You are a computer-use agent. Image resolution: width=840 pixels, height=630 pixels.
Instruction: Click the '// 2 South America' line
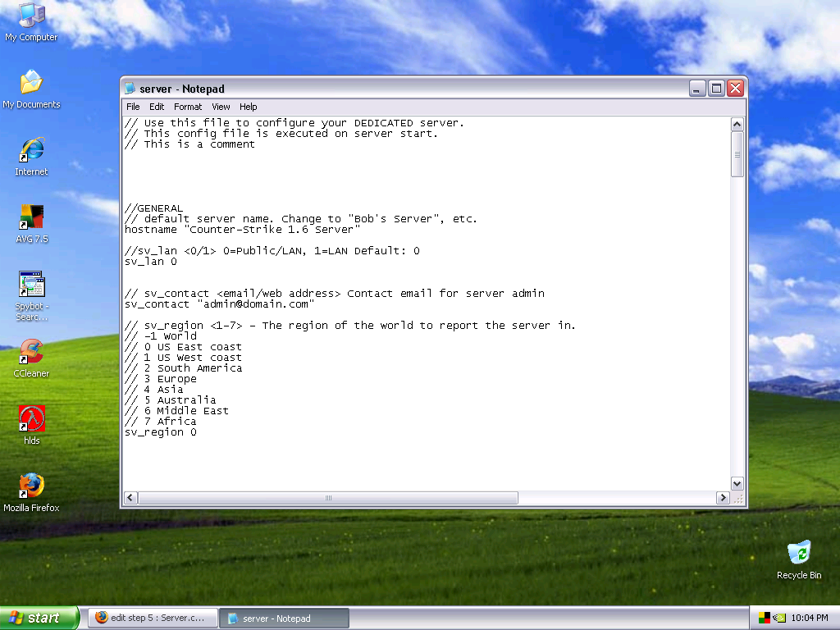coord(183,368)
